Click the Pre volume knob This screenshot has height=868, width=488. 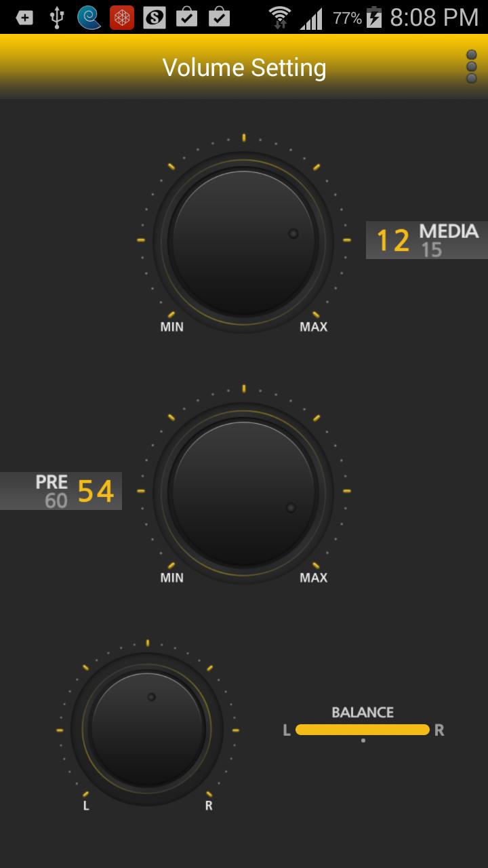click(243, 492)
